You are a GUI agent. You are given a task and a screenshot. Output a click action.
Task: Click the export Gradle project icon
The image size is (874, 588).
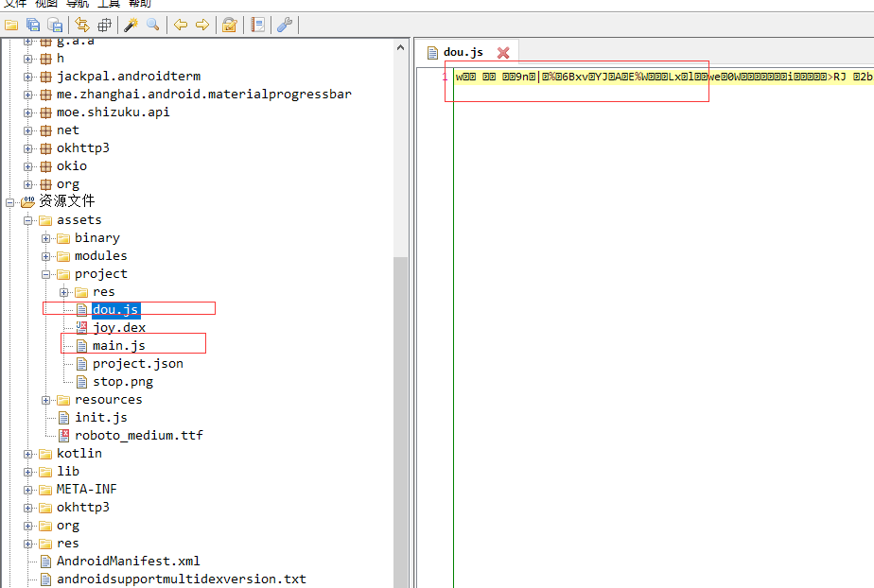(55, 25)
